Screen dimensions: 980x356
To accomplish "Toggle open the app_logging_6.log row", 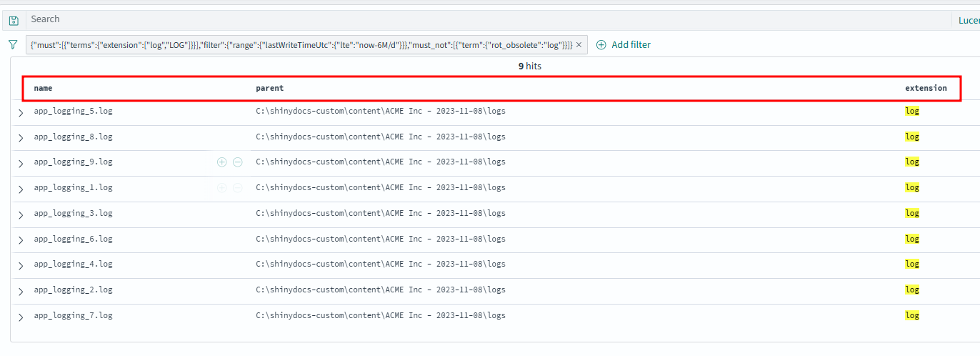I will (x=21, y=240).
